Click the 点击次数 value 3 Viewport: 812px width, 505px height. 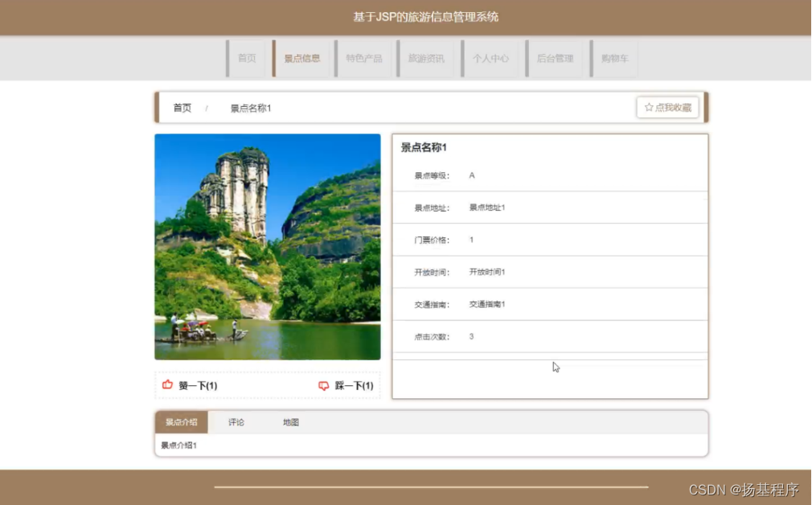click(471, 337)
